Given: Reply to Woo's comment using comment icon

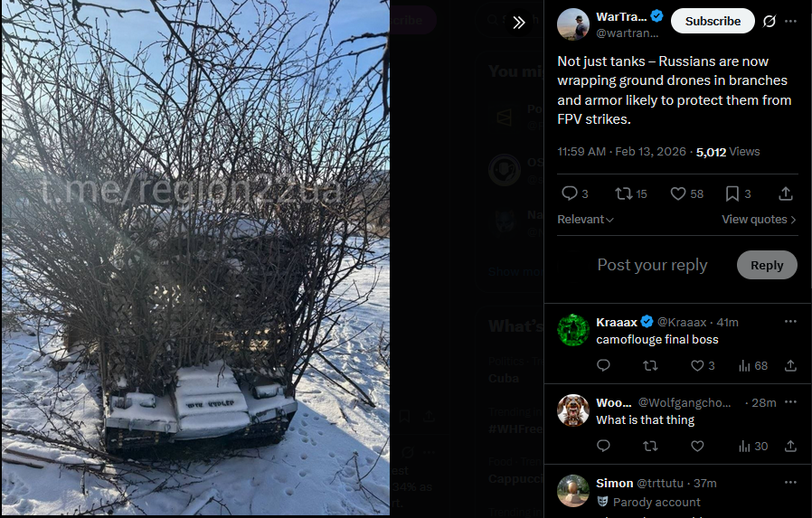Looking at the screenshot, I should 603,446.
